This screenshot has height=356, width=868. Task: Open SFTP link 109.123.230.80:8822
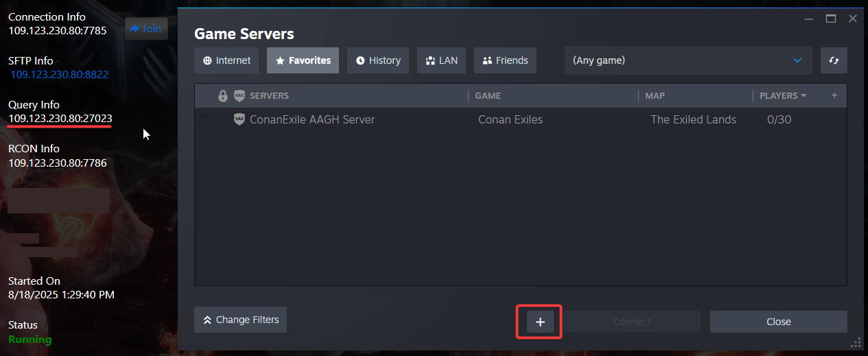coord(60,74)
